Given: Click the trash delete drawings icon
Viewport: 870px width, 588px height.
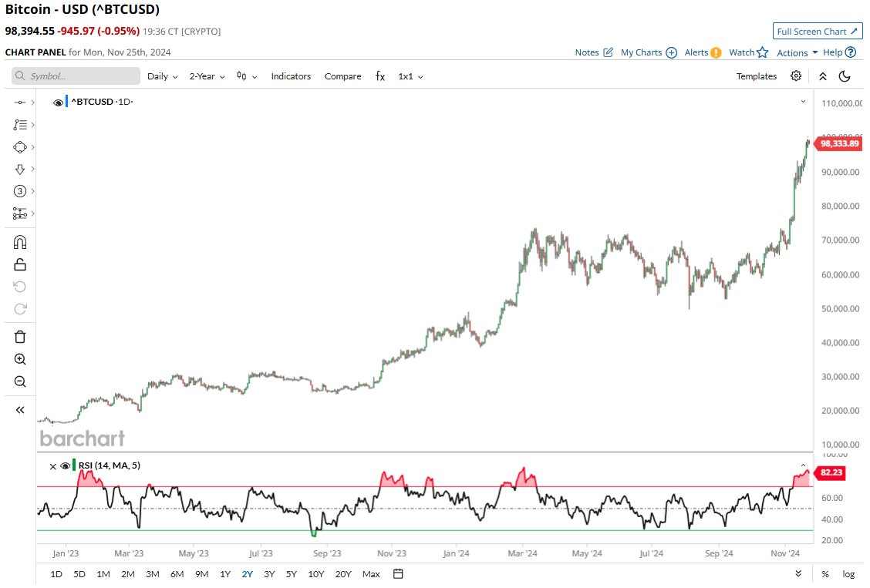Looking at the screenshot, I should pos(20,337).
